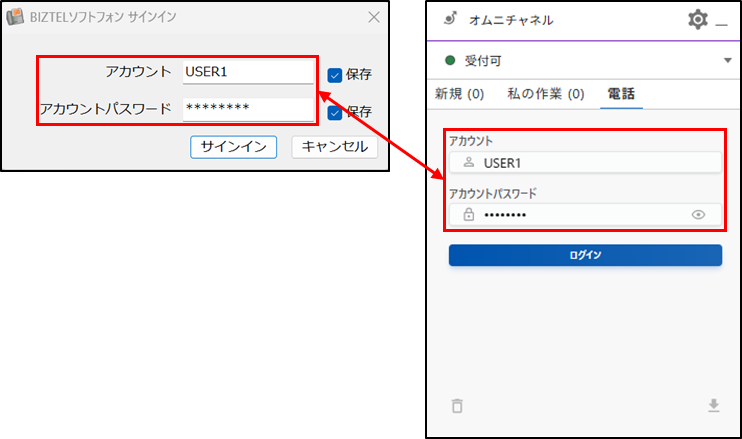Click the person icon in アカウント field
The height and width of the screenshot is (439, 742).
click(x=468, y=163)
